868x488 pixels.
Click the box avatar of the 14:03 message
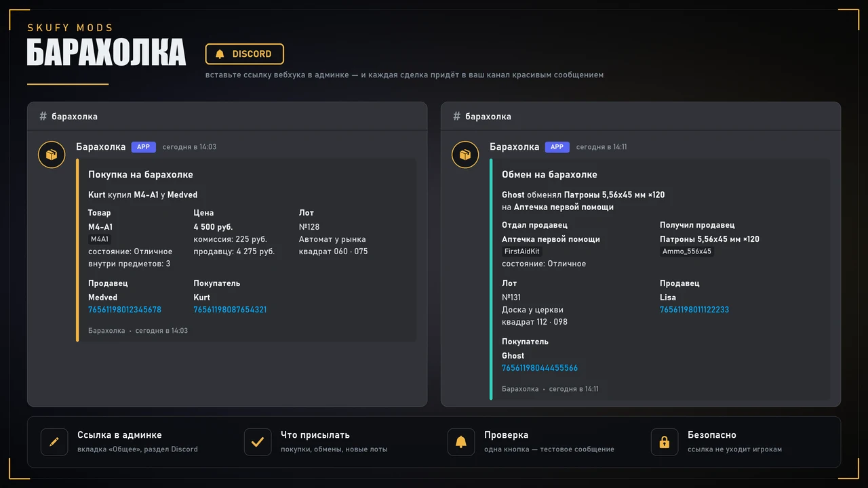click(x=52, y=155)
